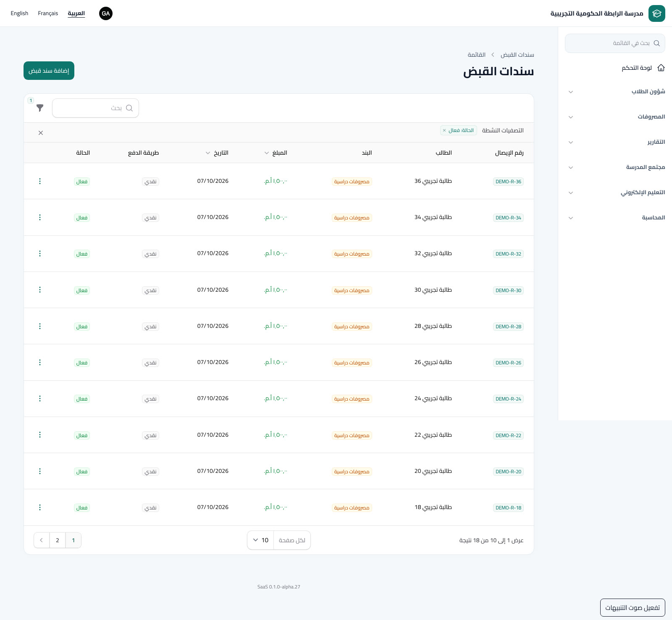The height and width of the screenshot is (620, 672).
Task: Open row actions menu for DEMO-R-32
Action: pos(40,253)
